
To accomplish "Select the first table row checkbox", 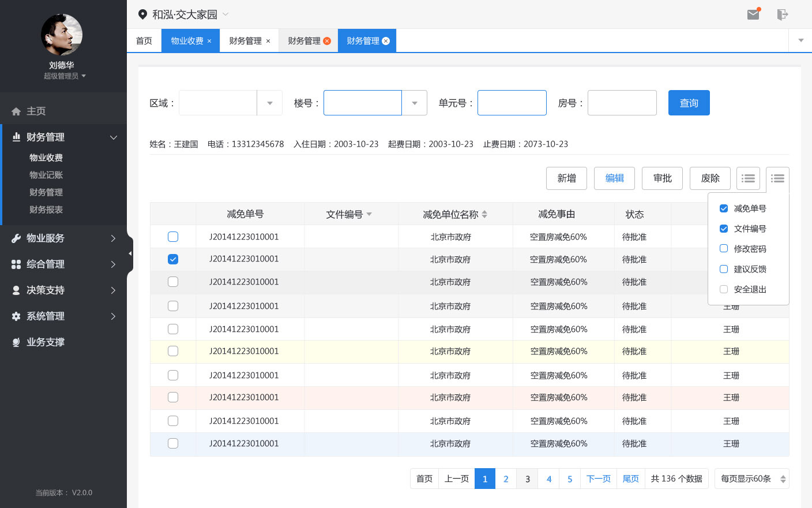I will coord(173,236).
